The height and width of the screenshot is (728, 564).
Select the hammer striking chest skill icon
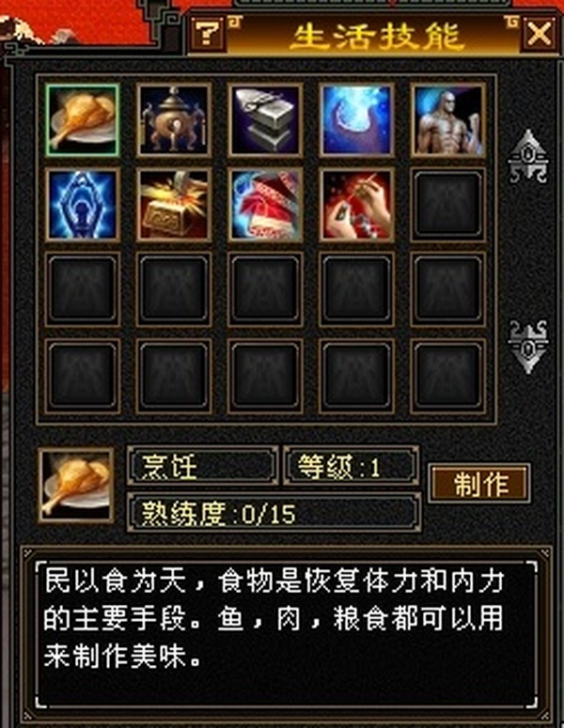tap(174, 205)
